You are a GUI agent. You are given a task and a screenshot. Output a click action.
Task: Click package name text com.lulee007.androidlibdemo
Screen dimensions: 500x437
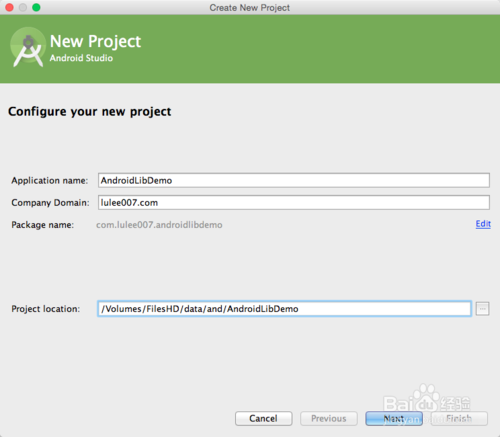click(x=159, y=225)
